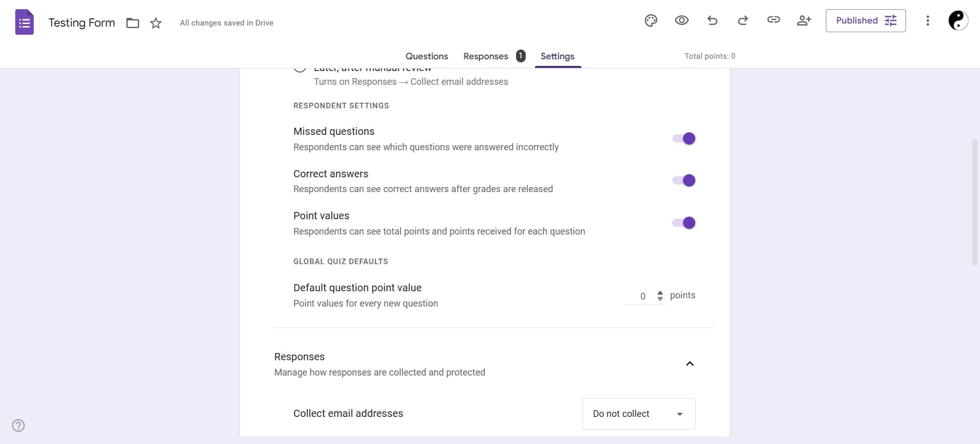Collapse the Responses section chevron

[690, 364]
